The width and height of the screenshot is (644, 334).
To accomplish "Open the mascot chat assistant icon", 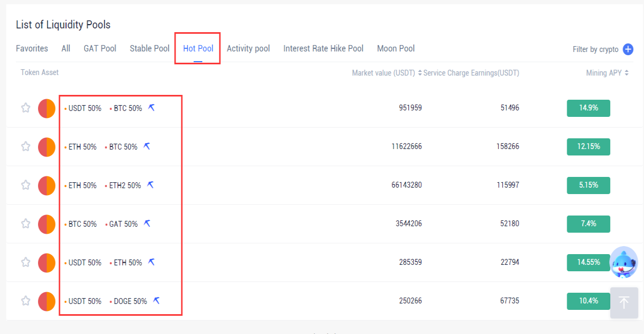I will click(624, 262).
